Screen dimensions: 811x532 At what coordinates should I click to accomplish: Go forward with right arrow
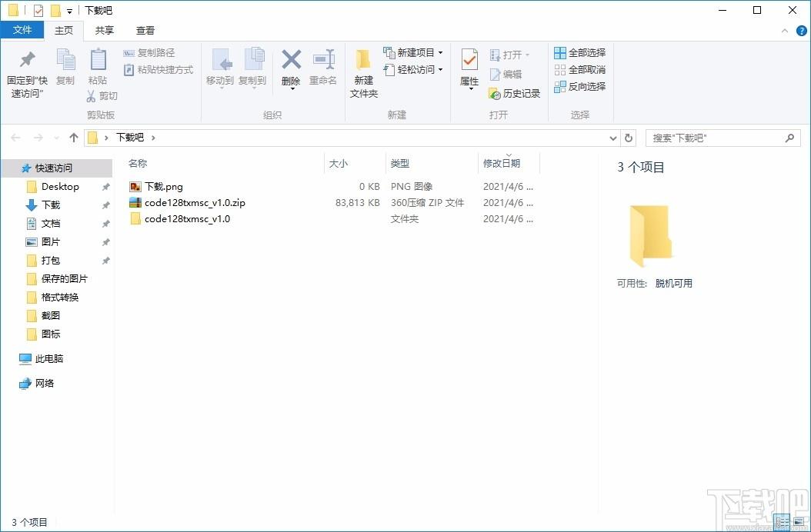point(38,138)
